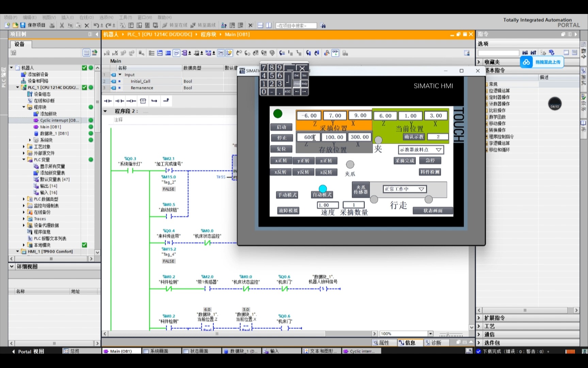Click the normally-open contact ladder icon
The width and height of the screenshot is (588, 368).
coord(108,101)
